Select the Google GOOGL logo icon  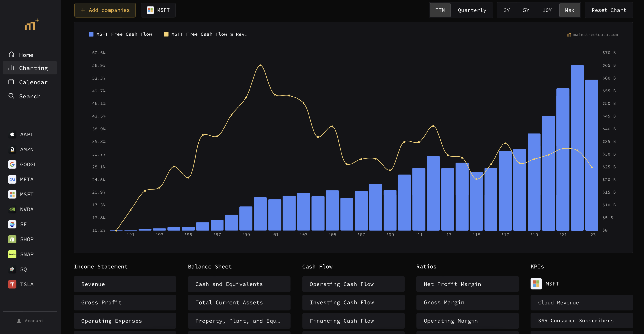pyautogui.click(x=12, y=164)
